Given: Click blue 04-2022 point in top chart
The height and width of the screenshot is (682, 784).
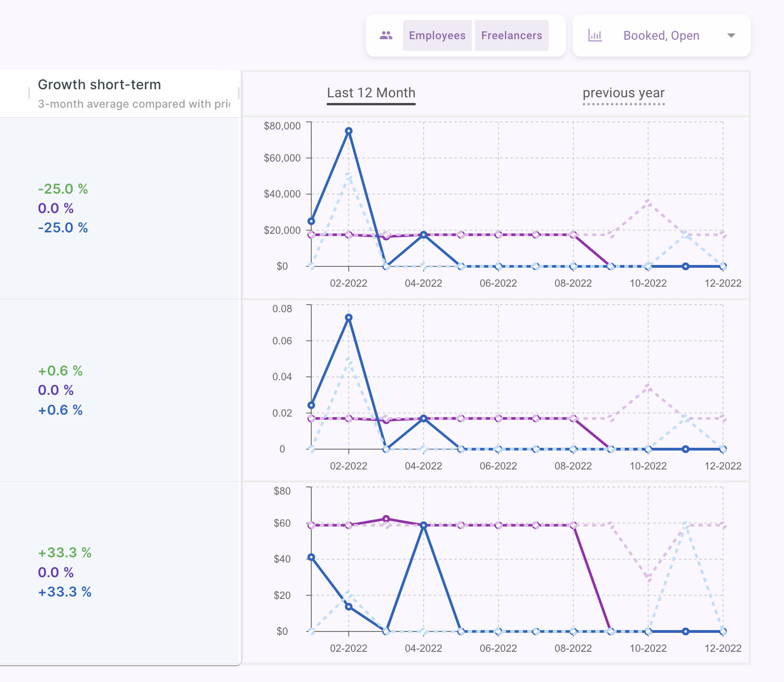Looking at the screenshot, I should 424,235.
